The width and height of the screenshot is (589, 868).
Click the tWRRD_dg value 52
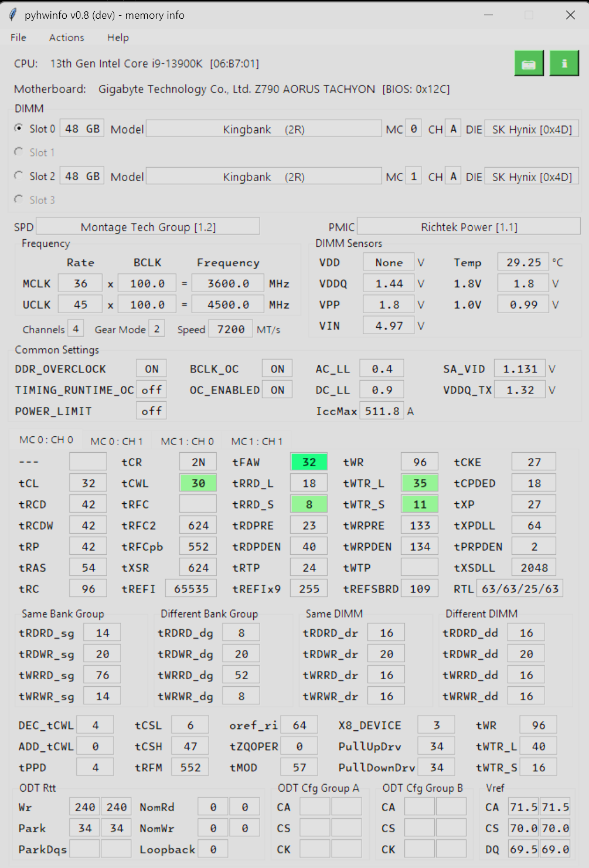pos(241,675)
